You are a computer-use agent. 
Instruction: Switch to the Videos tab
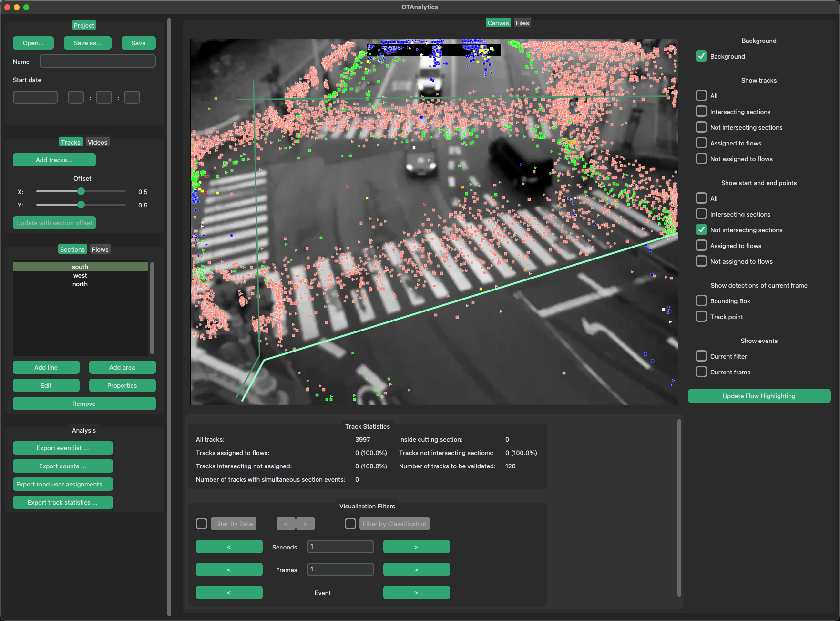tap(97, 142)
